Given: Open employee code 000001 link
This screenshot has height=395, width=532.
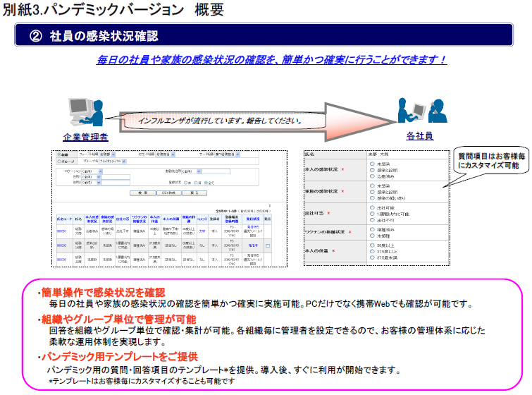Looking at the screenshot, I should 61,231.
